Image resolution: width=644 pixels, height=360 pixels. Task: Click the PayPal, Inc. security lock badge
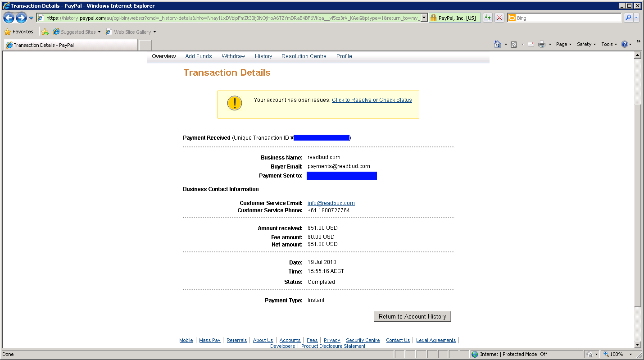(455, 18)
